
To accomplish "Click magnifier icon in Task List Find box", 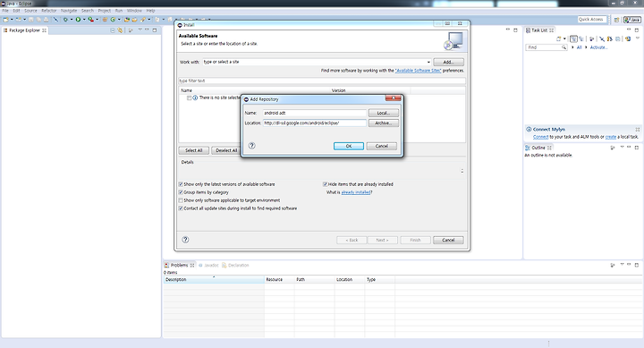I will click(x=563, y=47).
